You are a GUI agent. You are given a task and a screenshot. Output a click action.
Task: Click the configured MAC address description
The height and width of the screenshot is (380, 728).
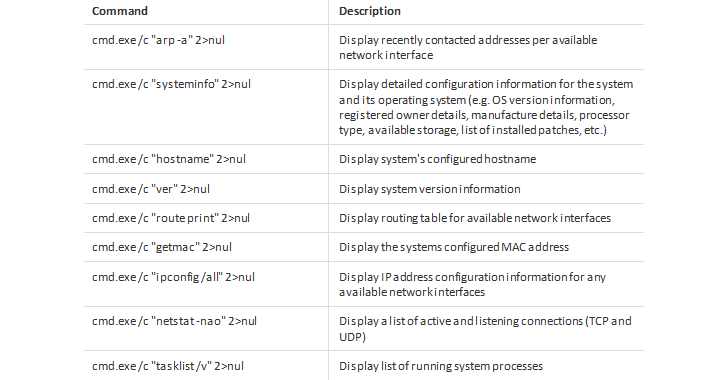[454, 247]
